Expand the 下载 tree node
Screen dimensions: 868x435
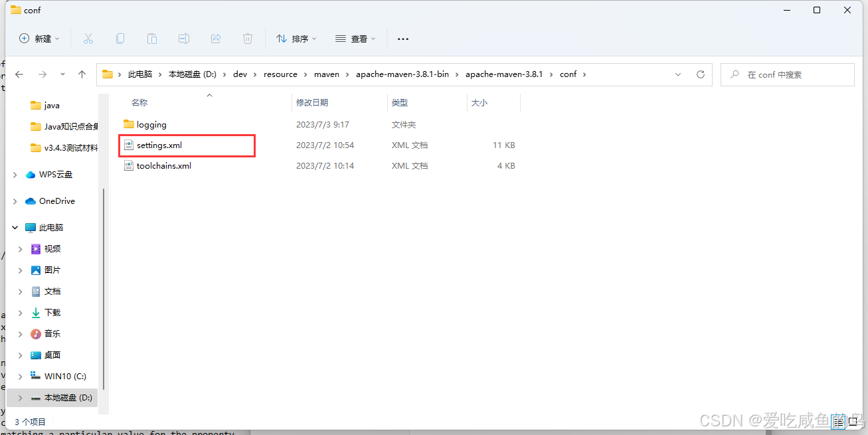[x=21, y=313]
